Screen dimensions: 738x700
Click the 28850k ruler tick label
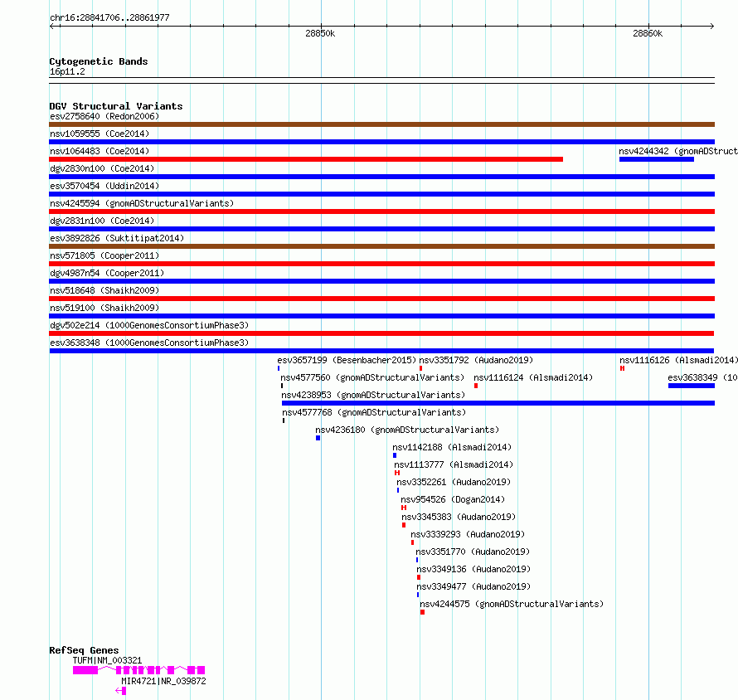(320, 33)
